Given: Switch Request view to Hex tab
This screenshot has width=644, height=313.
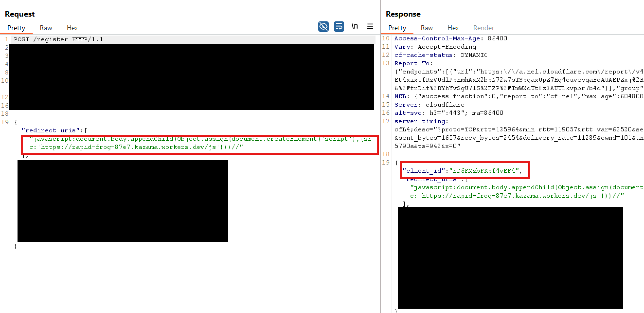Looking at the screenshot, I should tap(72, 28).
